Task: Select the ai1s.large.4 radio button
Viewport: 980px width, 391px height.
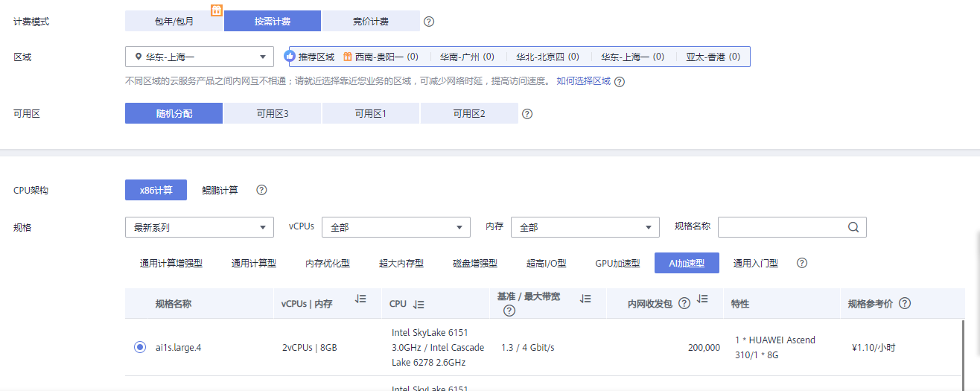Action: tap(140, 347)
